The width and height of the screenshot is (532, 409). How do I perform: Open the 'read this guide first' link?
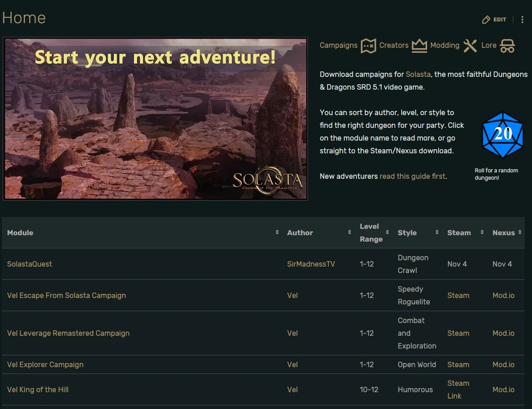(x=412, y=176)
